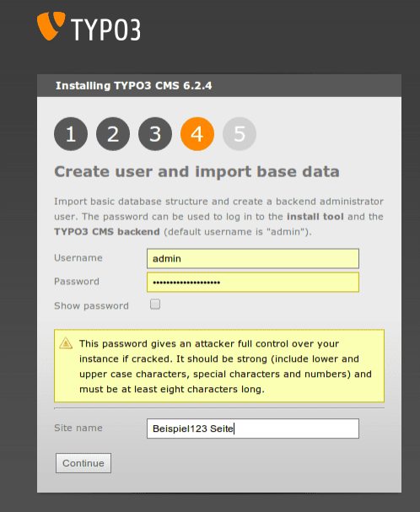Click the Continue button
Viewport: 420px width, 512px height.
click(83, 463)
